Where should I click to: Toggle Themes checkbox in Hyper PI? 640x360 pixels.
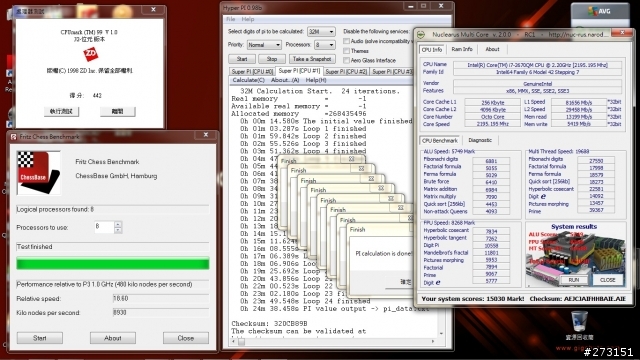click(x=347, y=51)
